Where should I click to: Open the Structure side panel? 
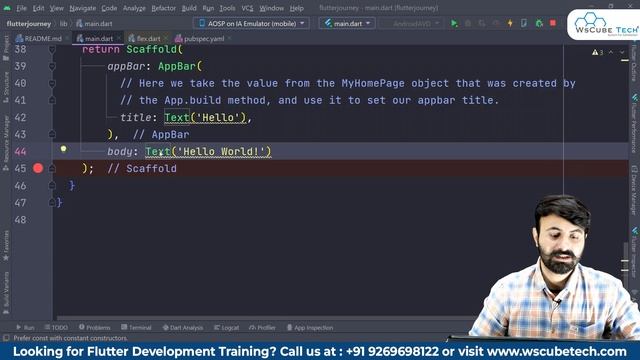point(6,87)
